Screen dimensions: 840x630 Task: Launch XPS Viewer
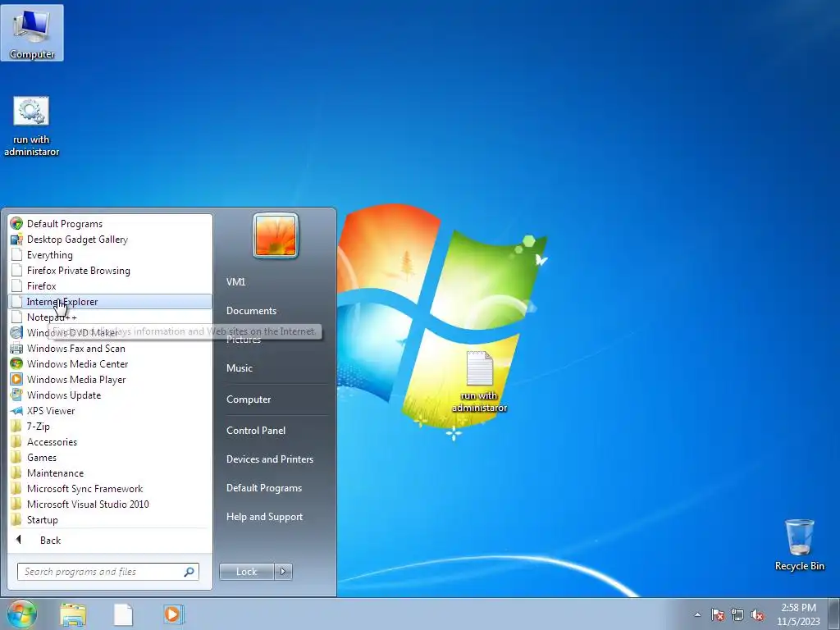tap(110, 410)
